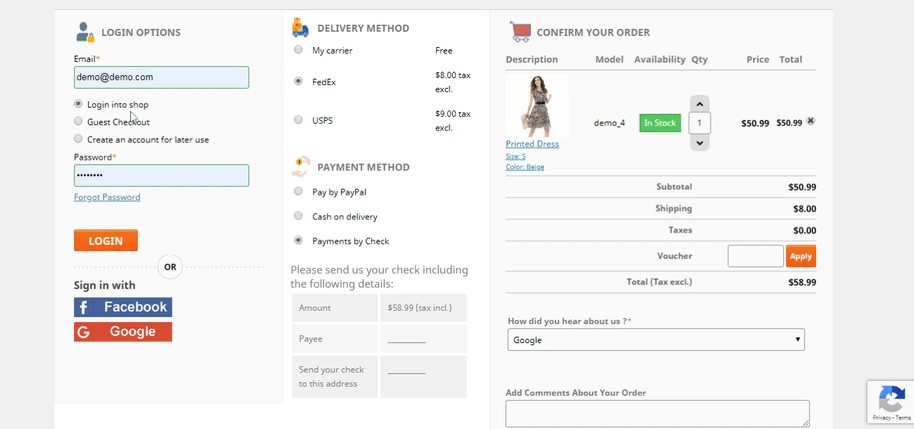Select Payments by Check option
Image resolution: width=914 pixels, height=429 pixels.
298,240
